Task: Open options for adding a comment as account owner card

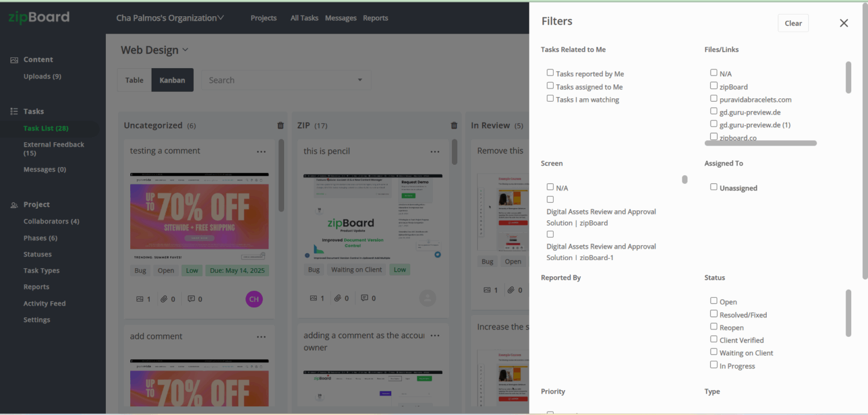Action: click(x=435, y=336)
